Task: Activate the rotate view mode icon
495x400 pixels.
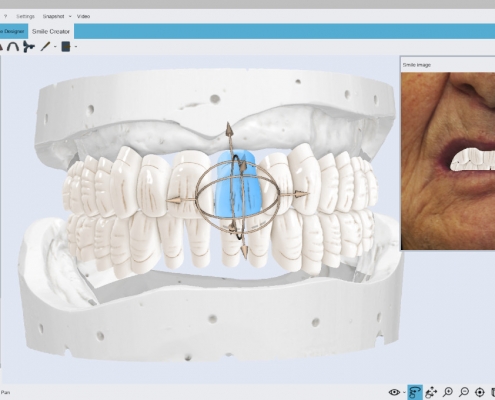Action: pos(415,392)
